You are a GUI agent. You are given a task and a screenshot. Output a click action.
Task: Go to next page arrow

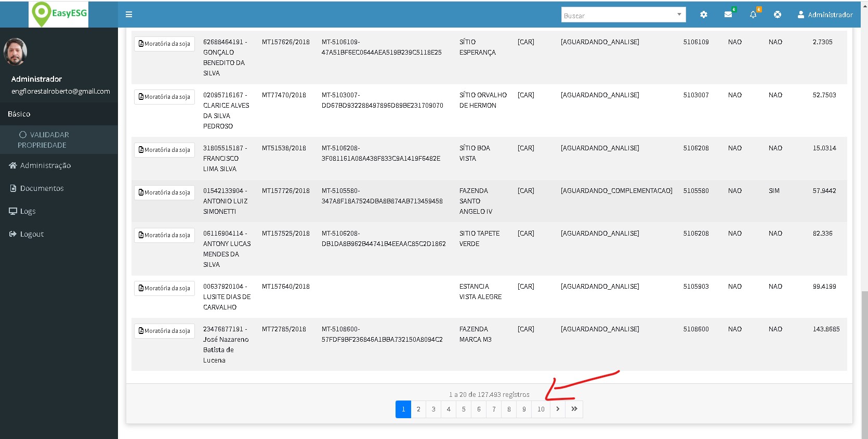coord(558,409)
